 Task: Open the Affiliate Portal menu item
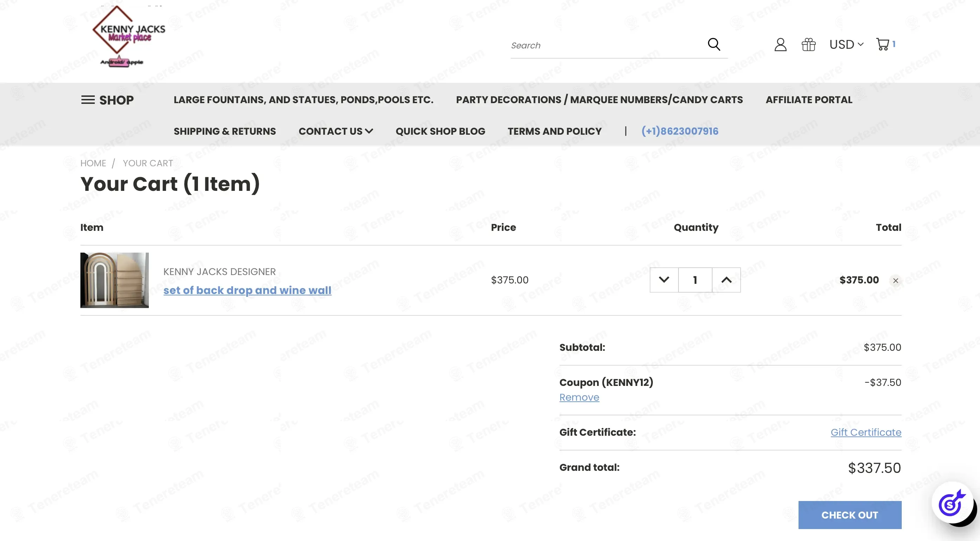[809, 100]
